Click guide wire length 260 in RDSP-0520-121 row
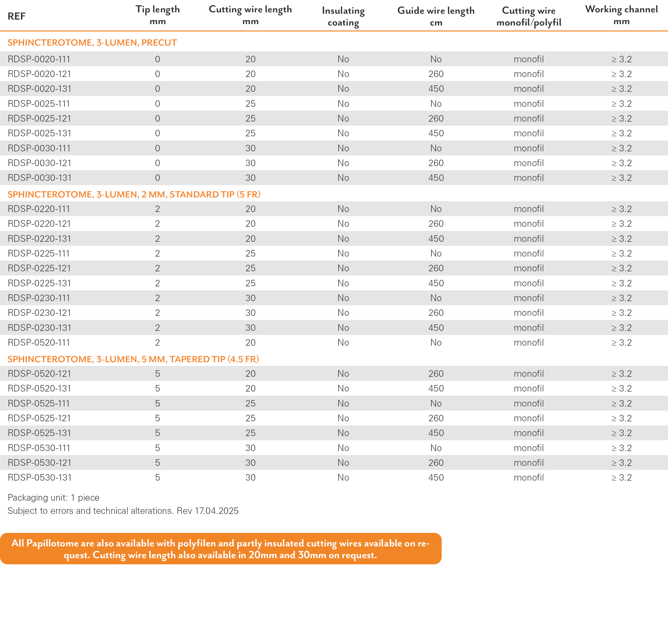The image size is (668, 644). point(436,374)
